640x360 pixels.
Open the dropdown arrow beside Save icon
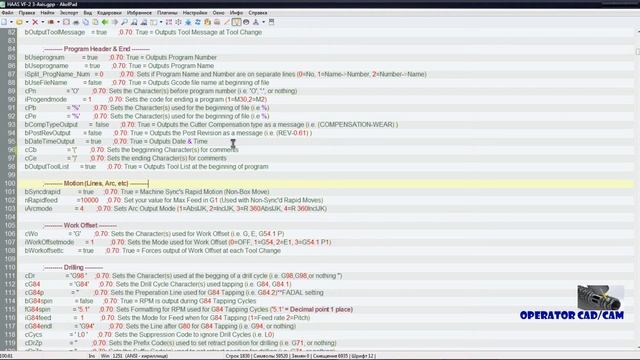[58, 22]
